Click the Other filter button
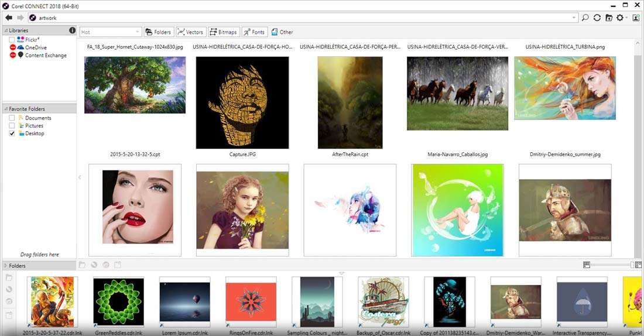The height and width of the screenshot is (336, 644). tap(282, 32)
